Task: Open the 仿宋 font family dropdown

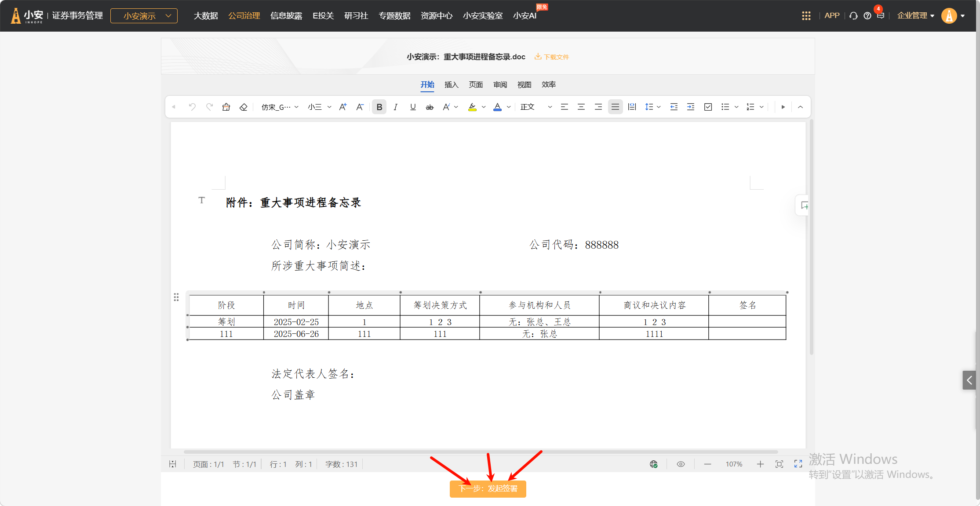Action: [280, 107]
